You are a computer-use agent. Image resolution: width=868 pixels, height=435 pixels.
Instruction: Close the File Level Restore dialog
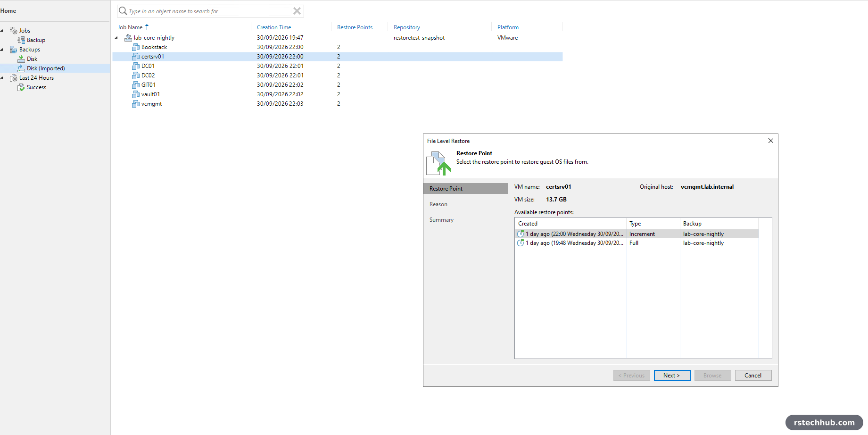[771, 141]
